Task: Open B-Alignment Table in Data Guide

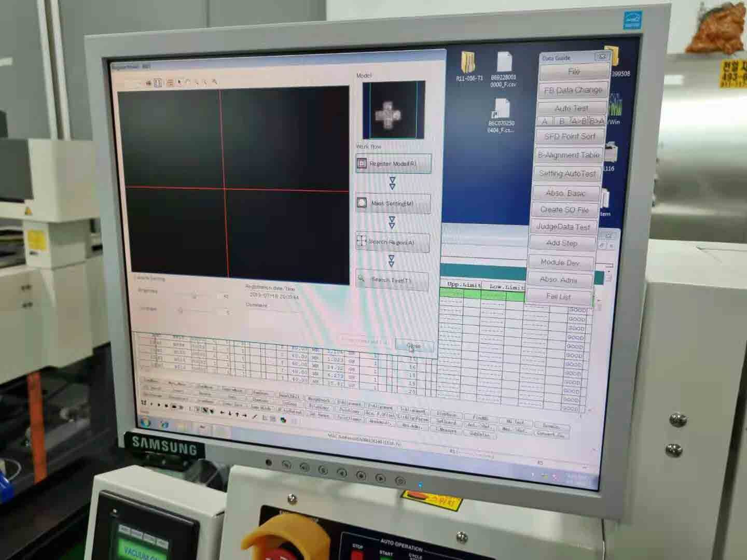Action: tap(569, 155)
